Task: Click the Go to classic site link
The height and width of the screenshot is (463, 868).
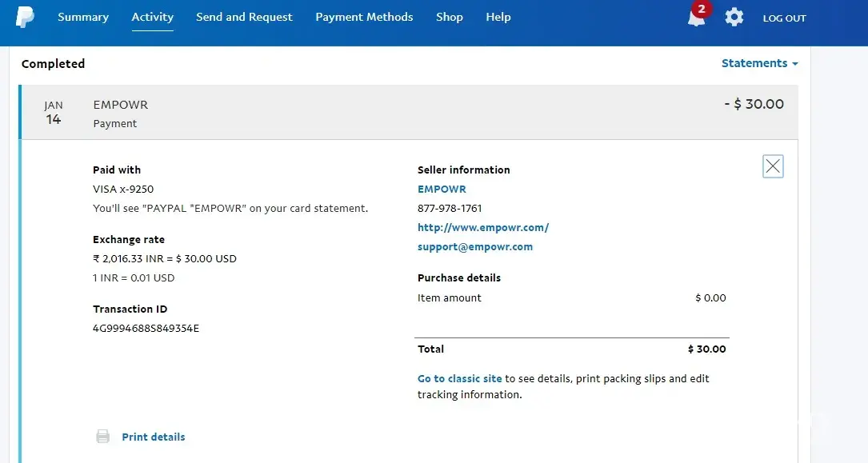Action: click(460, 379)
